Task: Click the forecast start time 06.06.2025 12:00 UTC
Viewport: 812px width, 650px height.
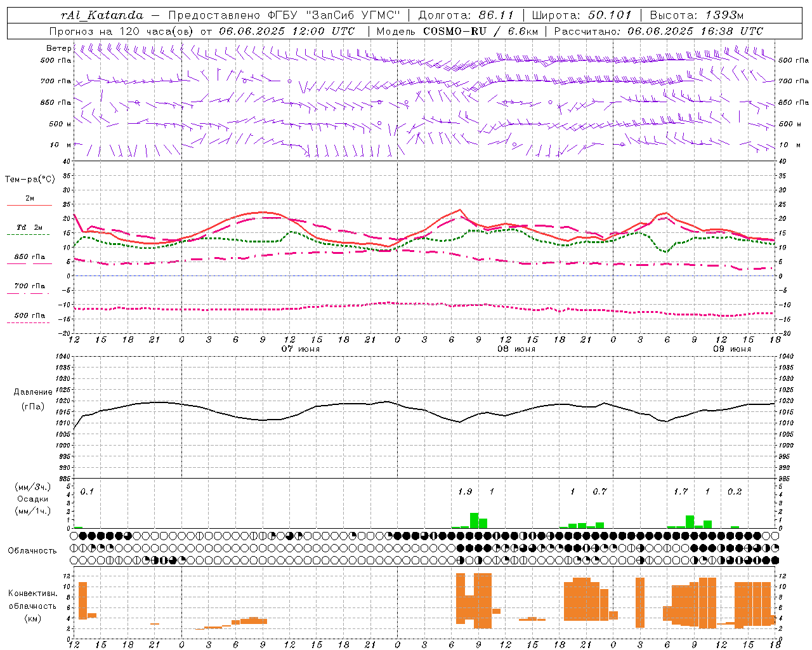Action: tap(287, 31)
